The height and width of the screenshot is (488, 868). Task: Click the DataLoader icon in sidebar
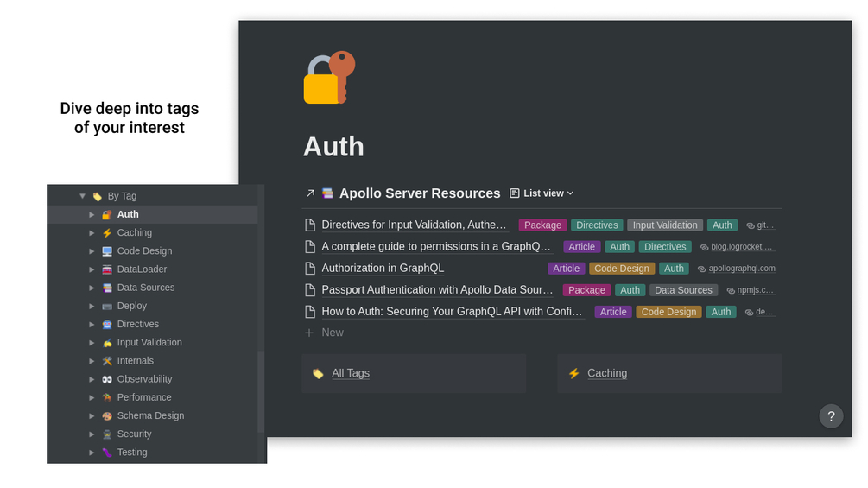[107, 269]
